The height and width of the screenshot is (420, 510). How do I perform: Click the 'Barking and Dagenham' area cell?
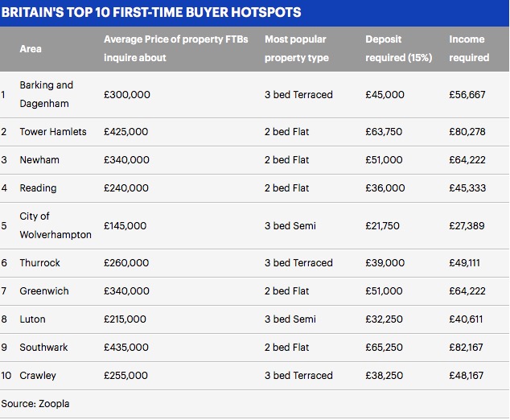(x=46, y=94)
